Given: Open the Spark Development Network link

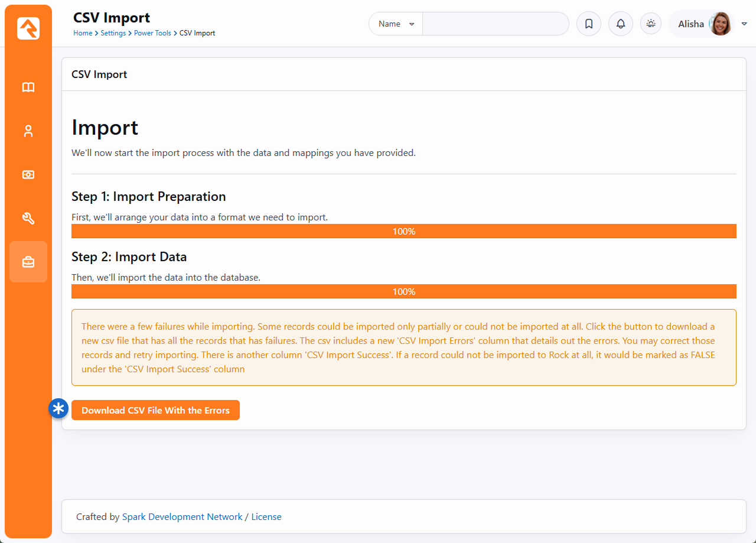Looking at the screenshot, I should point(182,517).
